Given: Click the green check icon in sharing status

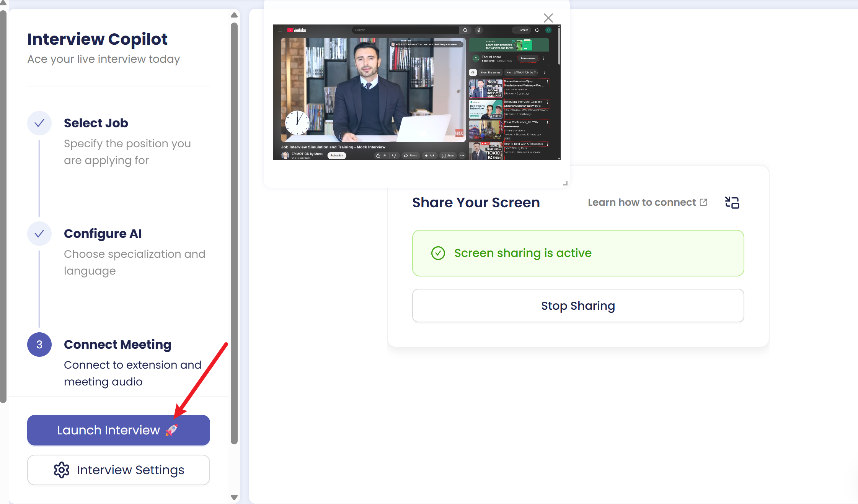Looking at the screenshot, I should (438, 253).
